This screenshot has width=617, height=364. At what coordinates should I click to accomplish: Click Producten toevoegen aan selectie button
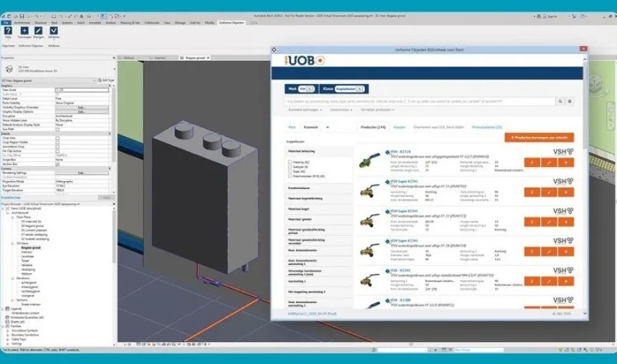(539, 138)
